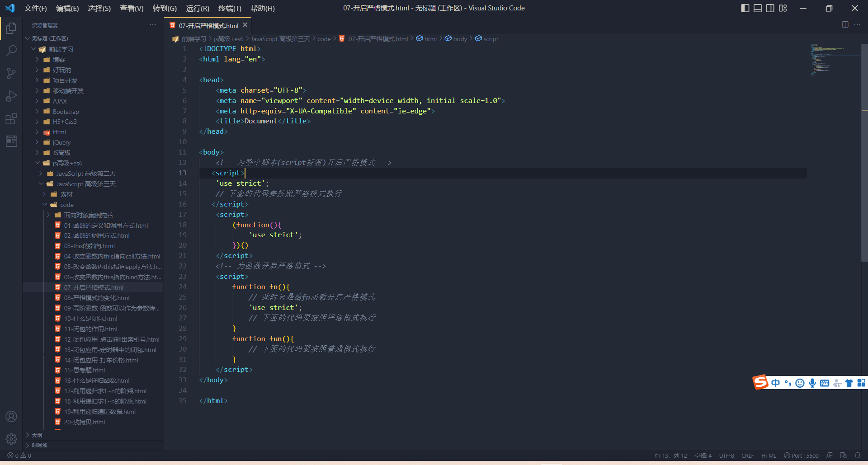The width and height of the screenshot is (868, 465).
Task: Toggle the primary sidebar visibility in the title bar
Action: (745, 8)
